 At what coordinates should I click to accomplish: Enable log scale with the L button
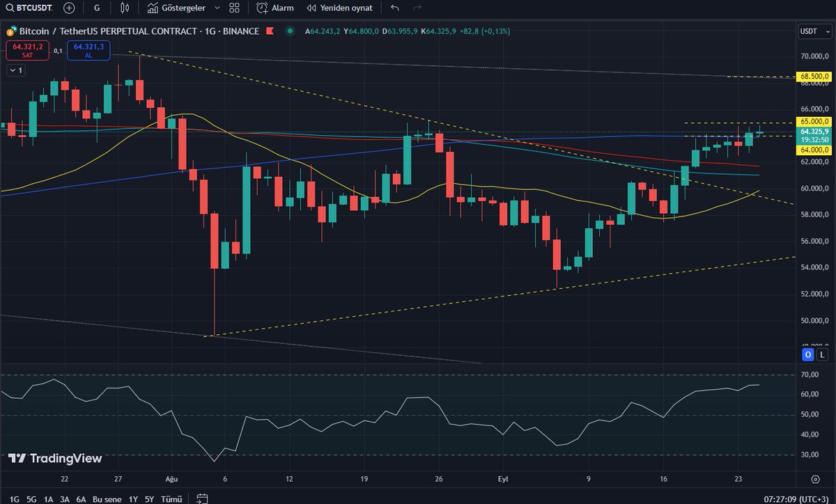click(x=822, y=354)
